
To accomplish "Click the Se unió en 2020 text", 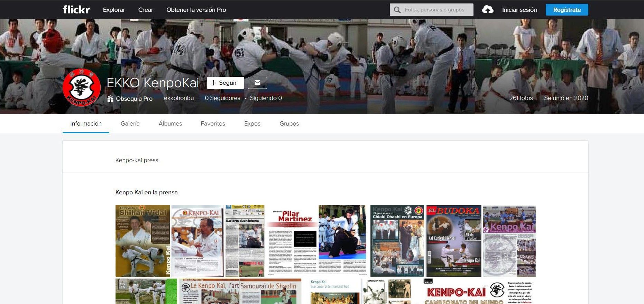I will point(566,98).
